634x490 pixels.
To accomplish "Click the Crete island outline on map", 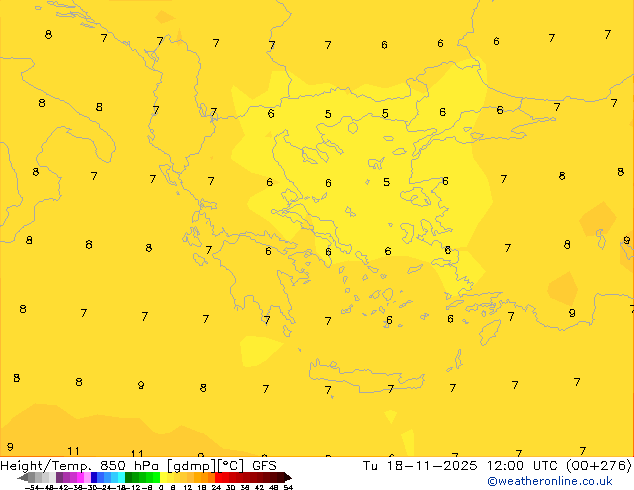I will [366, 376].
